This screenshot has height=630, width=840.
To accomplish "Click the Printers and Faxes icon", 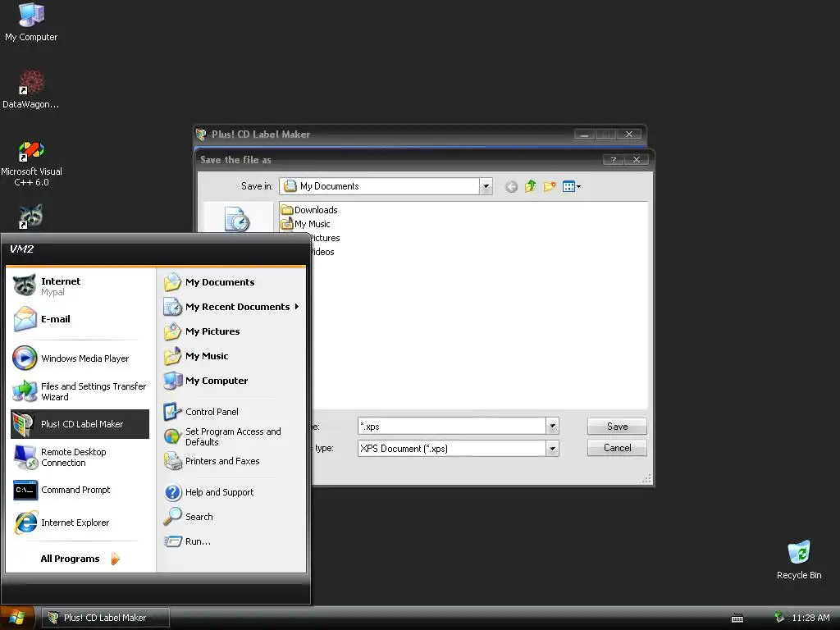I will pos(172,461).
